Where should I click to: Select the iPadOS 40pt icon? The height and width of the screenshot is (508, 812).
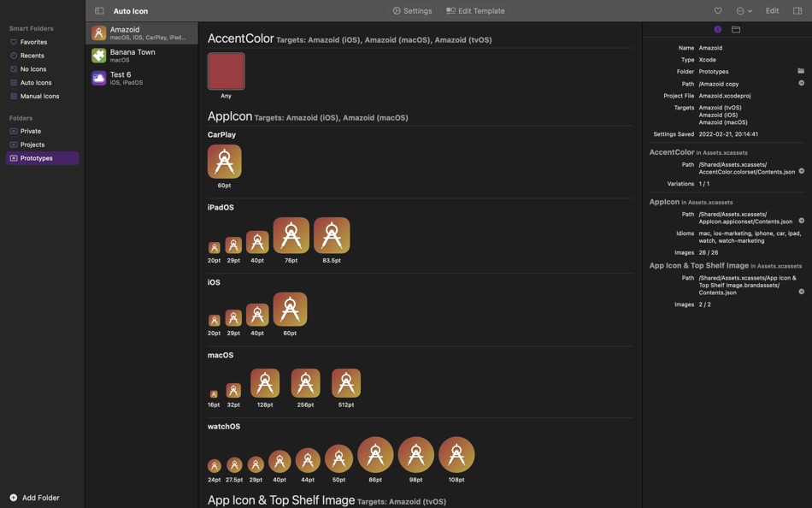(x=257, y=242)
